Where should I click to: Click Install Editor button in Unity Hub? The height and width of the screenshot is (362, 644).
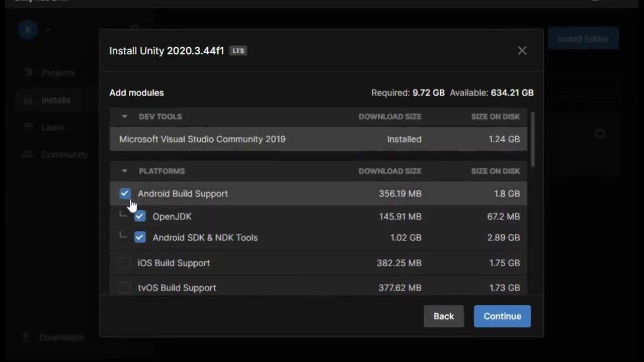pyautogui.click(x=583, y=39)
